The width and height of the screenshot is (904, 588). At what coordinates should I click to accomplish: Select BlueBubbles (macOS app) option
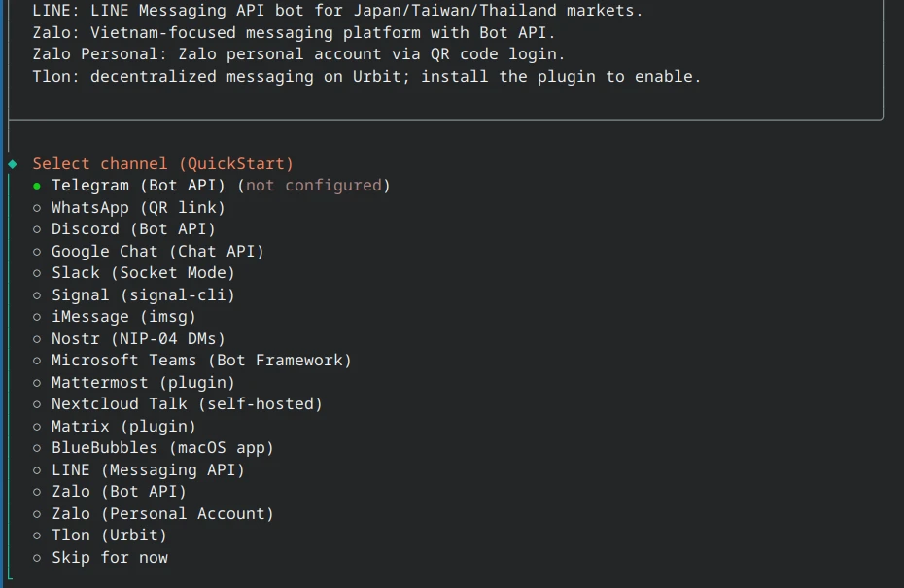160,447
